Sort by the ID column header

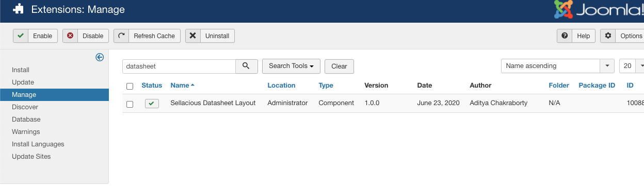630,86
